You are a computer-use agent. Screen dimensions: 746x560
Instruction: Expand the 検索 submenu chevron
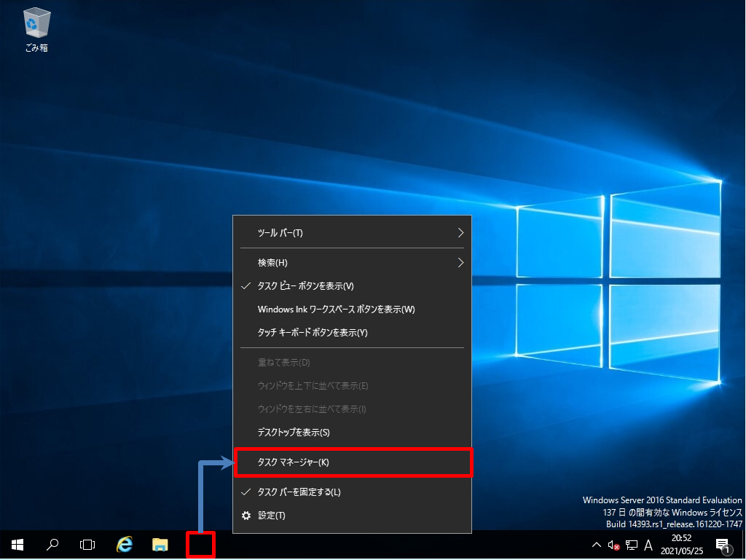click(460, 263)
